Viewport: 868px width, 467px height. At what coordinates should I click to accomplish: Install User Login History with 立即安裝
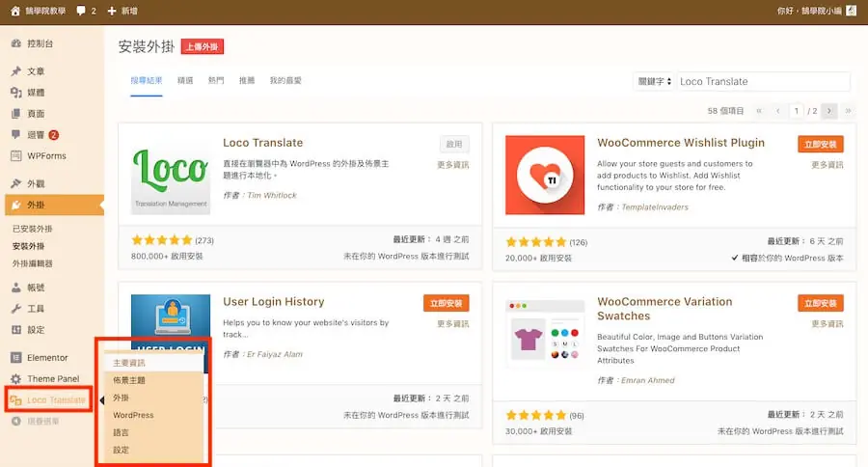pyautogui.click(x=447, y=303)
